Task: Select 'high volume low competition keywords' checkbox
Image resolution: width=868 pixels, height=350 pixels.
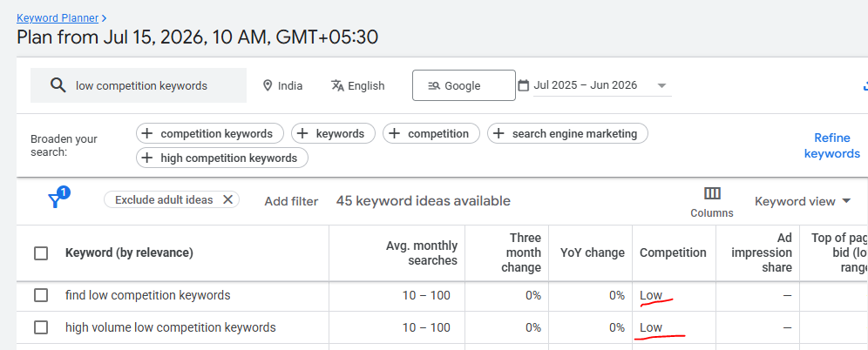Action: coord(41,327)
